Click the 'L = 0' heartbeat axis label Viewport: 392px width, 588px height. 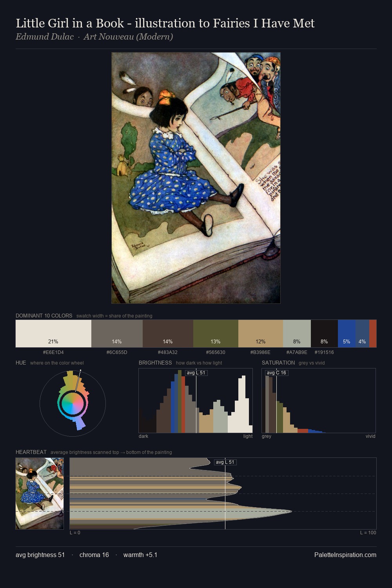tap(75, 533)
